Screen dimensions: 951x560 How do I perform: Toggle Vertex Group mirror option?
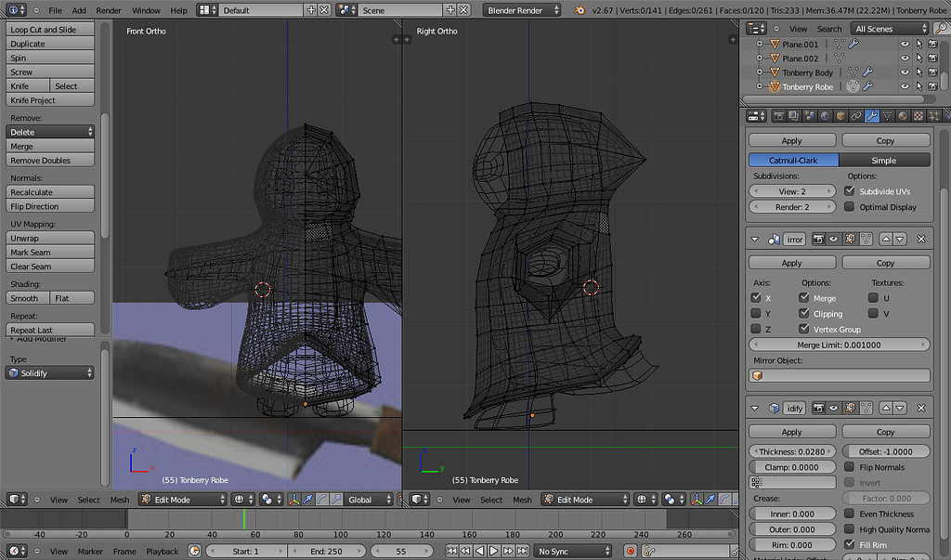point(804,329)
